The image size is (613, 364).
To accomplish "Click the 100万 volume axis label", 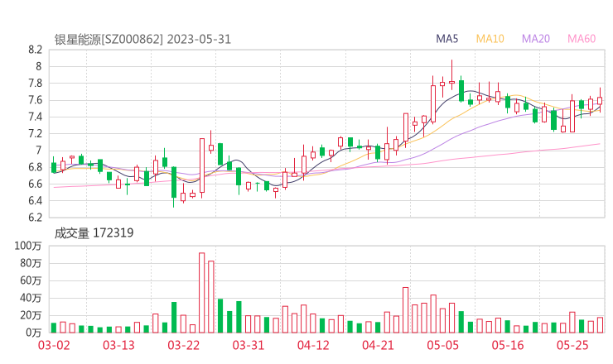I will 28,247.
